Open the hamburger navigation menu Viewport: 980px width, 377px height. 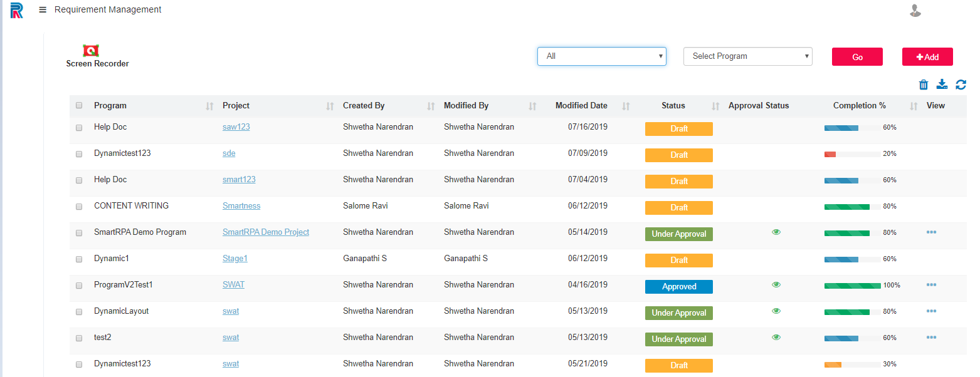pyautogui.click(x=43, y=10)
